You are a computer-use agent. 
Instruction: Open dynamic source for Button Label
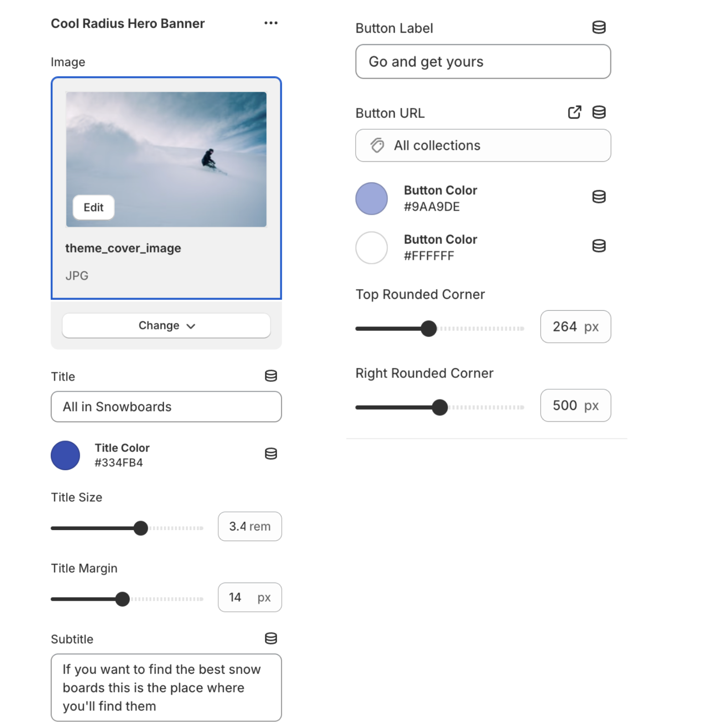click(599, 27)
